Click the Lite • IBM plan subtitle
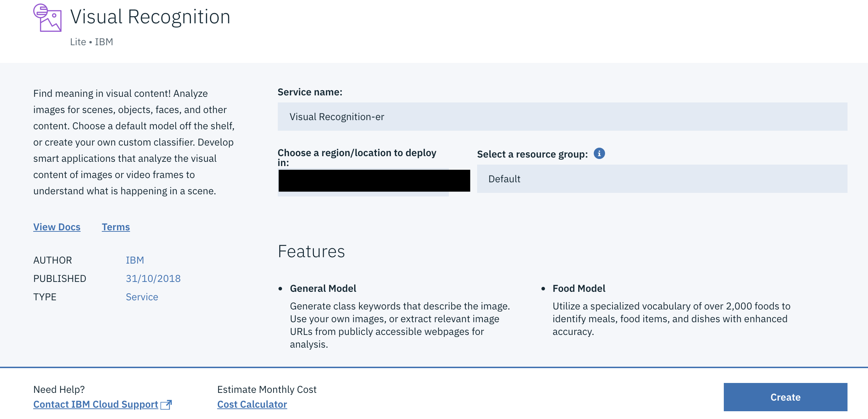This screenshot has height=419, width=868. click(x=92, y=42)
